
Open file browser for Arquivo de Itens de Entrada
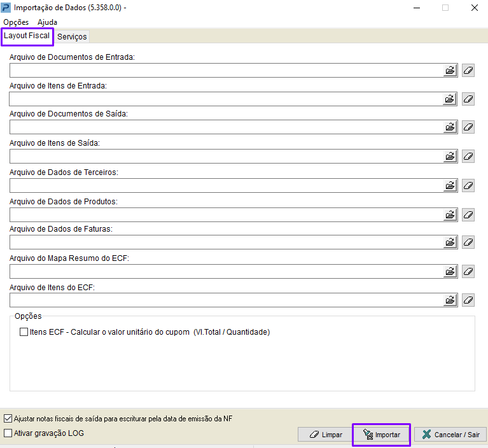(449, 99)
